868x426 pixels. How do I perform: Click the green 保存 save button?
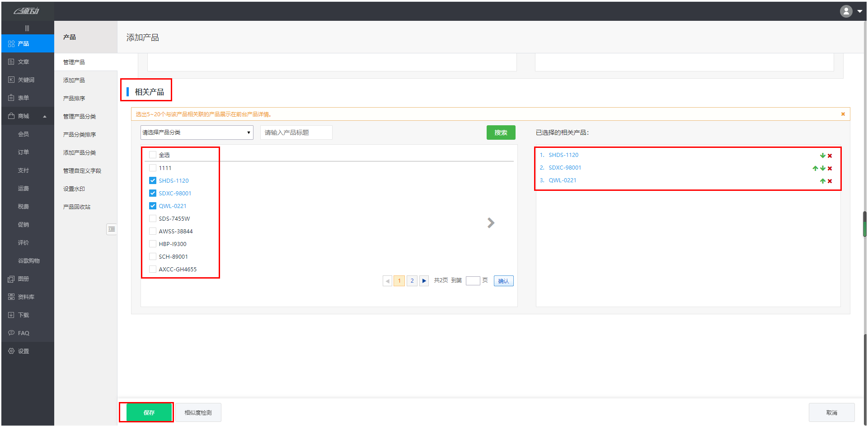click(149, 412)
